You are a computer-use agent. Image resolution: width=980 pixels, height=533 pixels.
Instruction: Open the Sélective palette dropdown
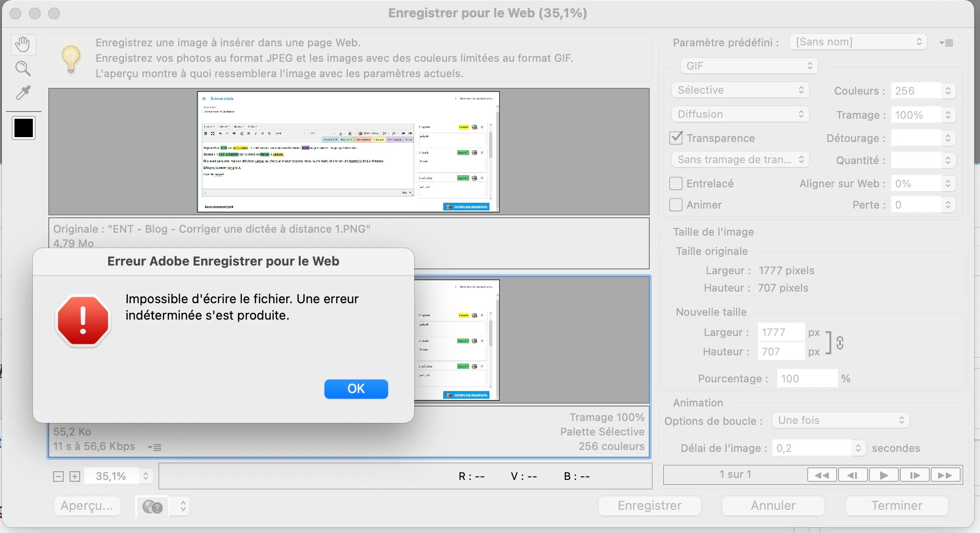coord(740,90)
